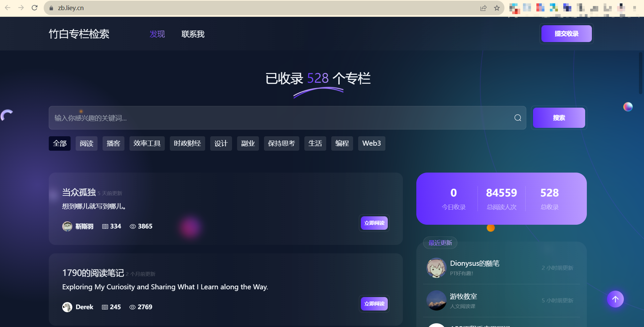Screen dimensions: 644x327
Task: Click the author name Derek
Action: point(84,307)
